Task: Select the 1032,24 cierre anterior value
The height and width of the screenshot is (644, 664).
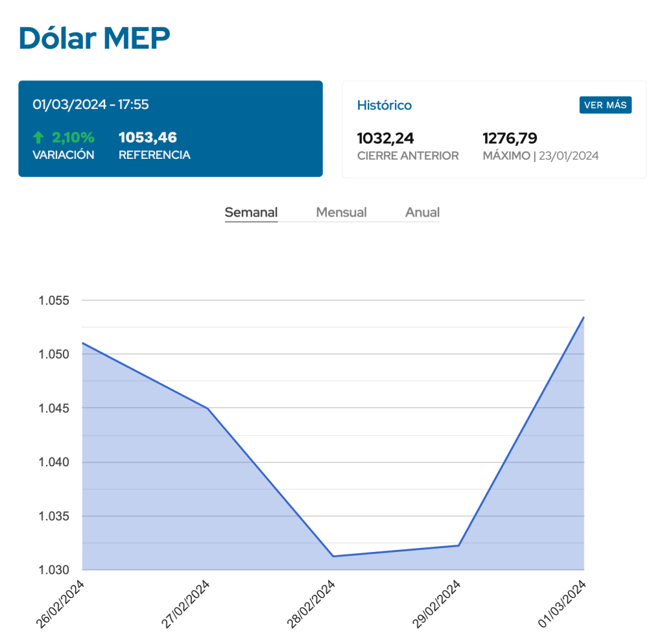Action: coord(386,138)
